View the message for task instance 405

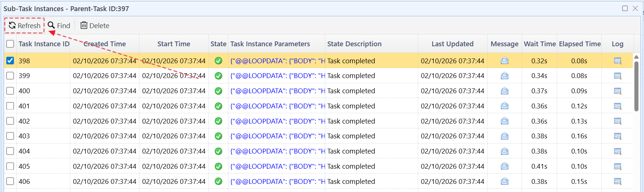pyautogui.click(x=504, y=166)
